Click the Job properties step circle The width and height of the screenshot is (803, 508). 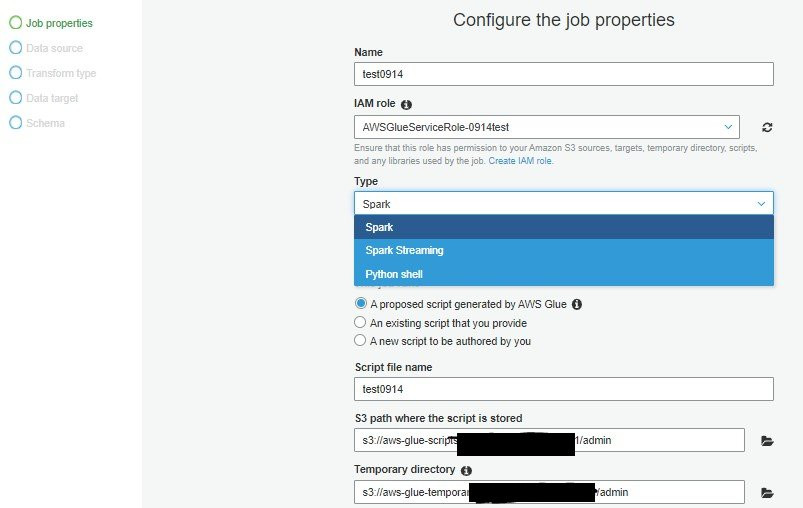(16, 23)
